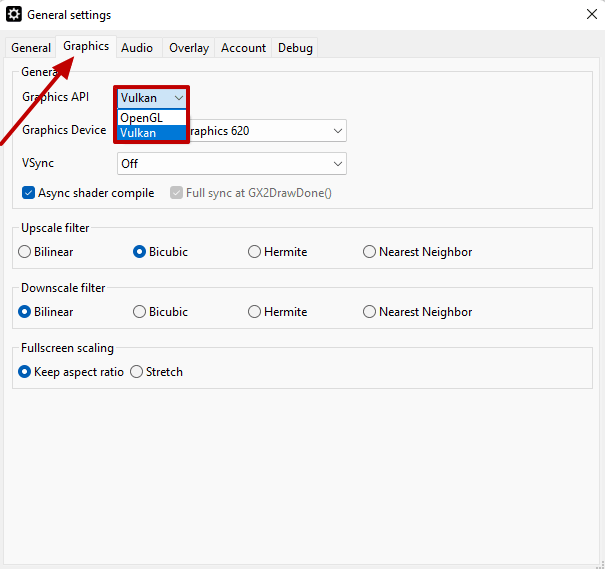Toggle the Async shader compile checkbox
This screenshot has width=605, height=569.
88,193
